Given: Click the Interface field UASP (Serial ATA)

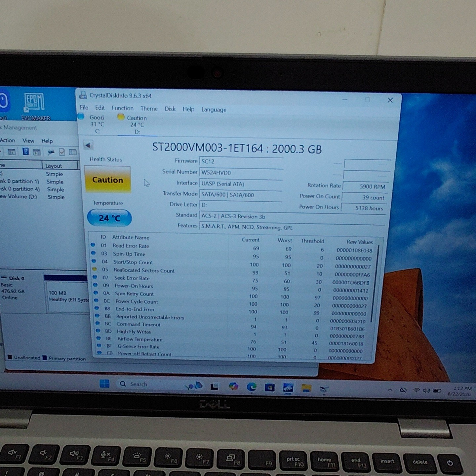Looking at the screenshot, I should tap(241, 184).
